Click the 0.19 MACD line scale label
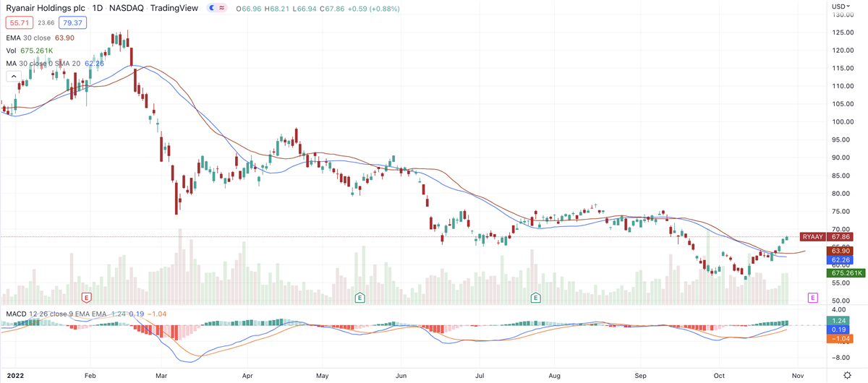 pyautogui.click(x=839, y=329)
